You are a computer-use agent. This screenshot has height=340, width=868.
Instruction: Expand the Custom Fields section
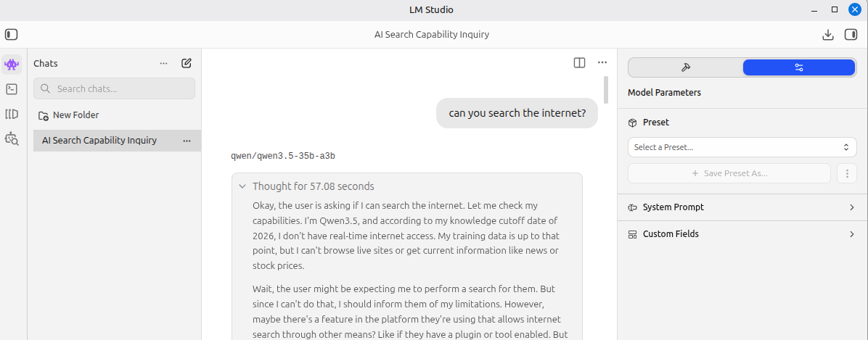tap(742, 234)
